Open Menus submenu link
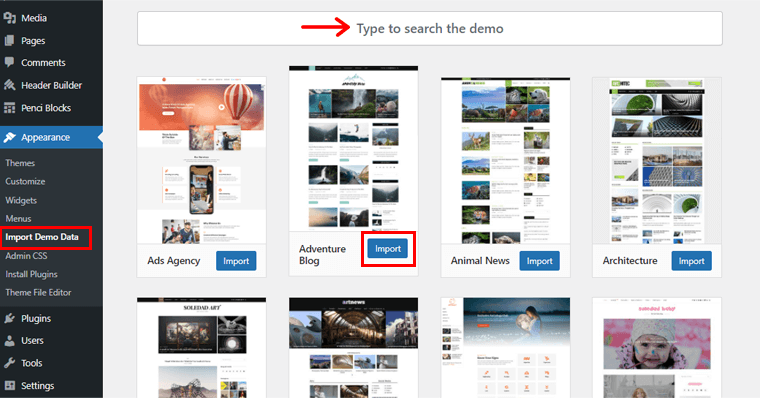The width and height of the screenshot is (760, 398). tap(18, 219)
